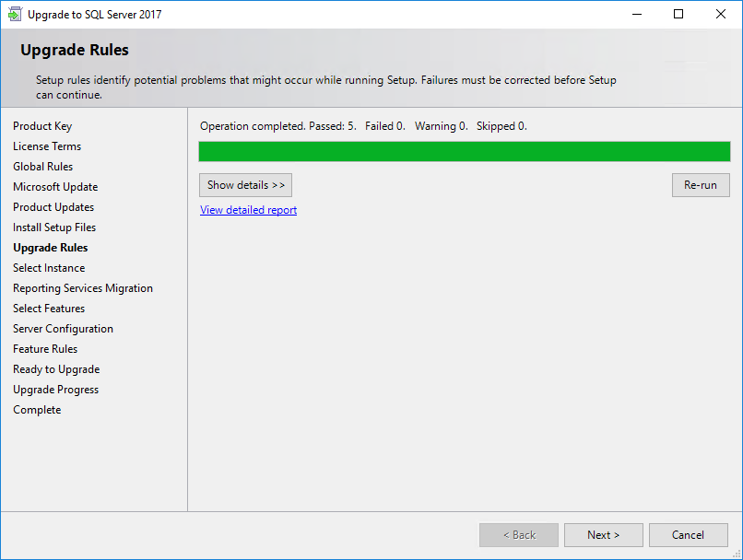The width and height of the screenshot is (743, 560).
Task: Select Microsoft Update step in sidebar
Action: click(55, 187)
